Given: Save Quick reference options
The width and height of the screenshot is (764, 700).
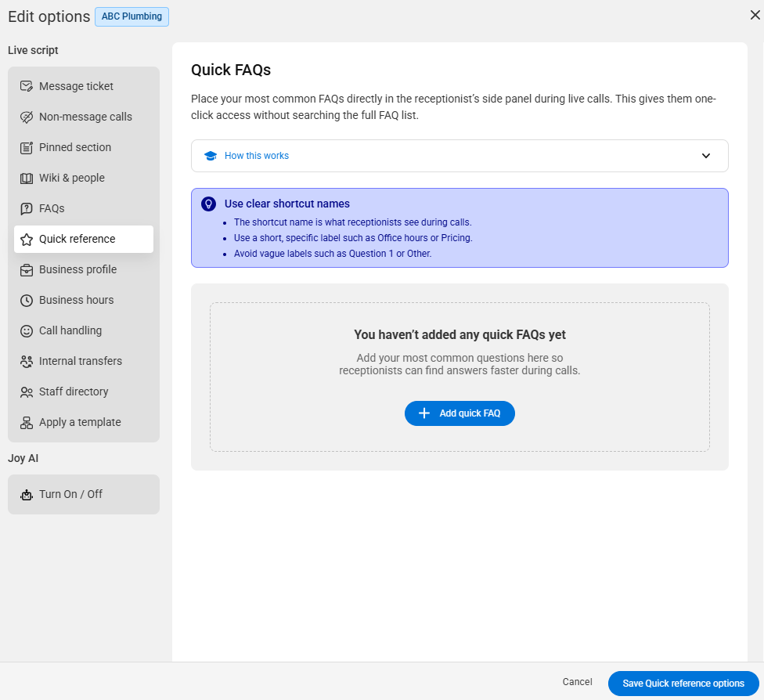Looking at the screenshot, I should [683, 684].
